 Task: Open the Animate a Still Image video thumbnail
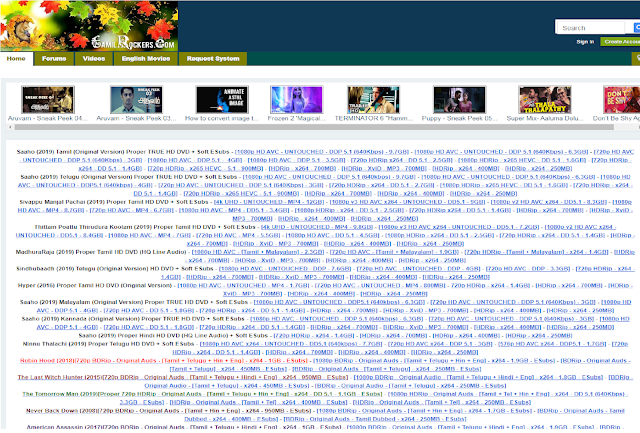coord(222,100)
